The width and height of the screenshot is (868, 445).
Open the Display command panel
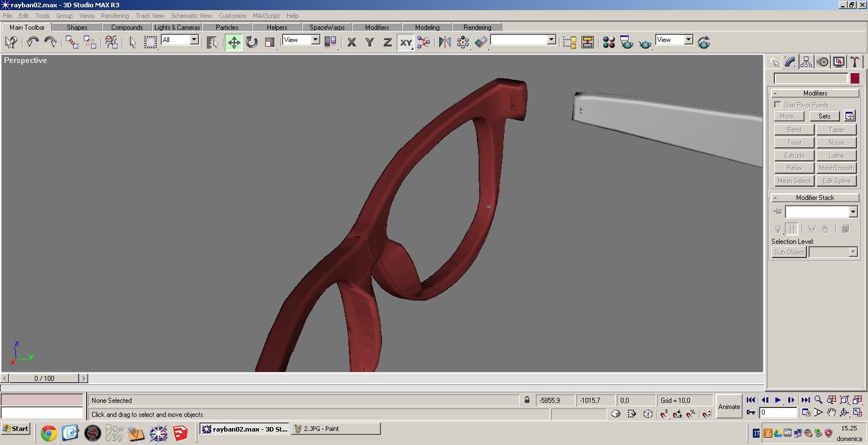(839, 62)
